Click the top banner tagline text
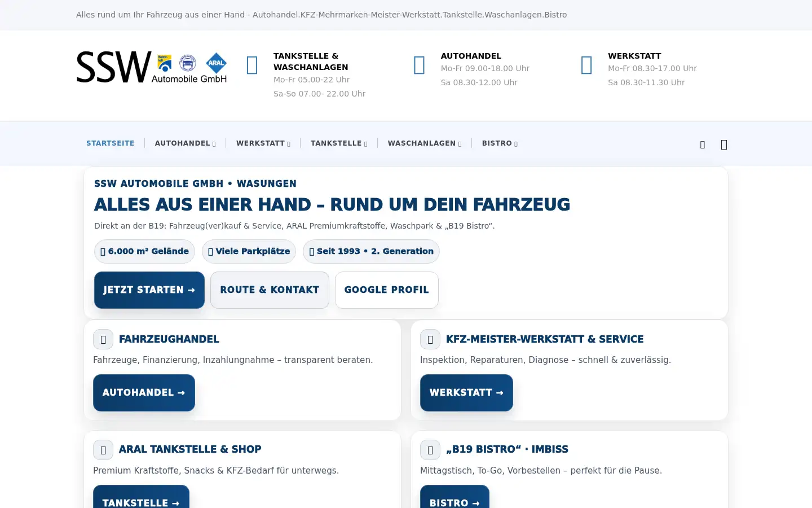The image size is (812, 508). pyautogui.click(x=321, y=15)
